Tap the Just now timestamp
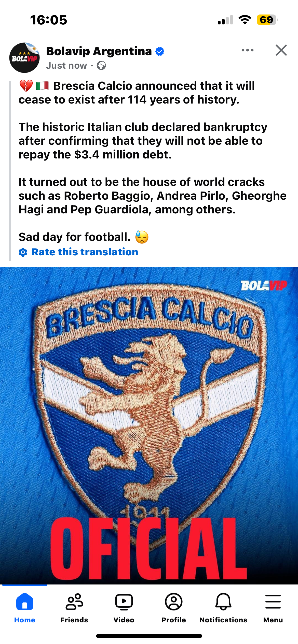The image size is (298, 644). 66,66
